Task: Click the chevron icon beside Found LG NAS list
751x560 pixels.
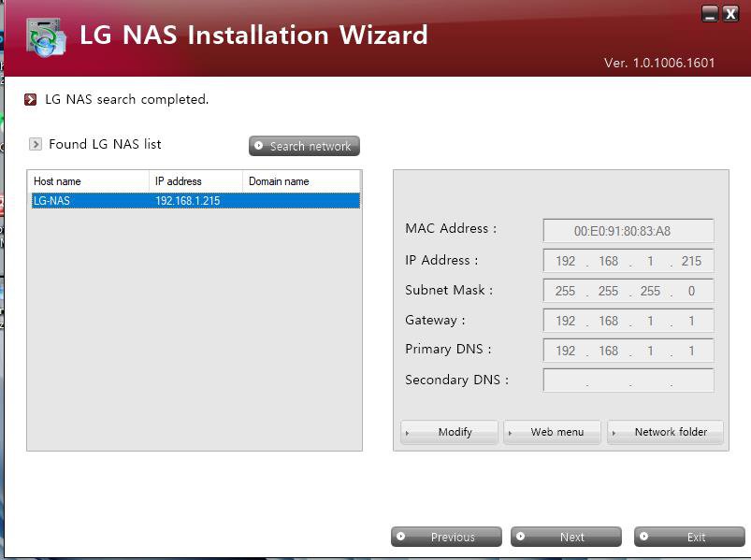Action: pos(36,144)
